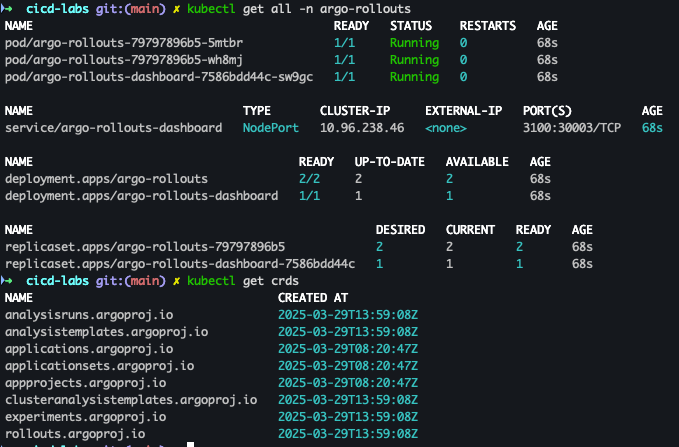Click pod/argo-rollouts-dashboard-7586bdd44c-sw9gc name
Viewport: 679px width, 447px height.
click(x=159, y=77)
